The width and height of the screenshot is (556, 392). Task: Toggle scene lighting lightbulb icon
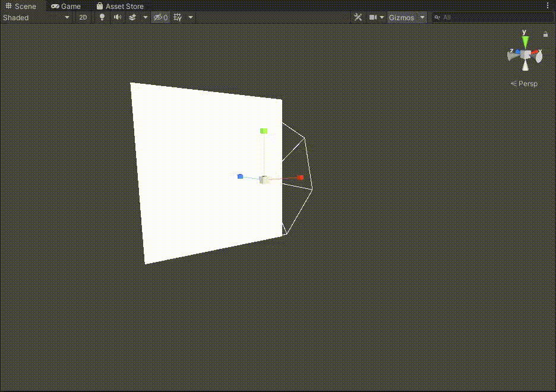click(x=102, y=17)
